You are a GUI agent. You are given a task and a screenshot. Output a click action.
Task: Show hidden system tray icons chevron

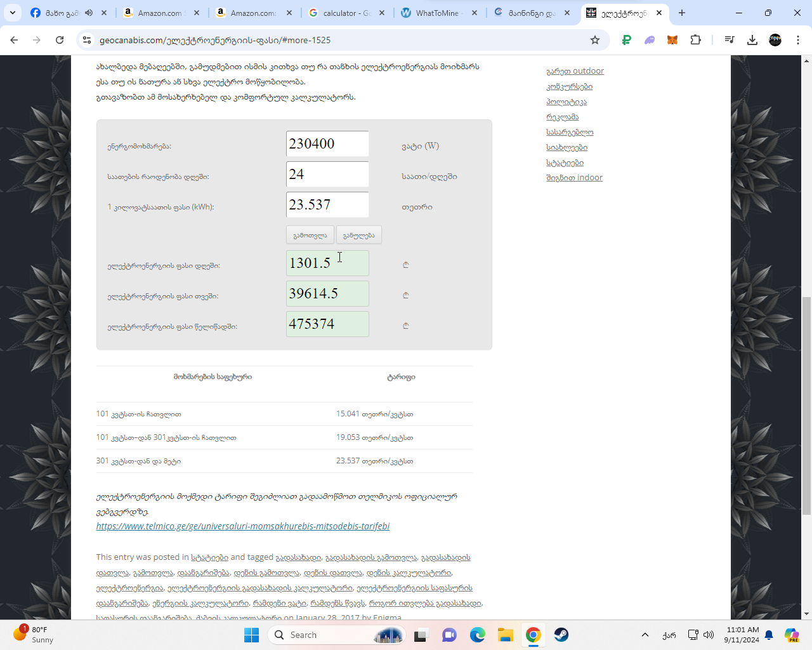[x=645, y=635]
